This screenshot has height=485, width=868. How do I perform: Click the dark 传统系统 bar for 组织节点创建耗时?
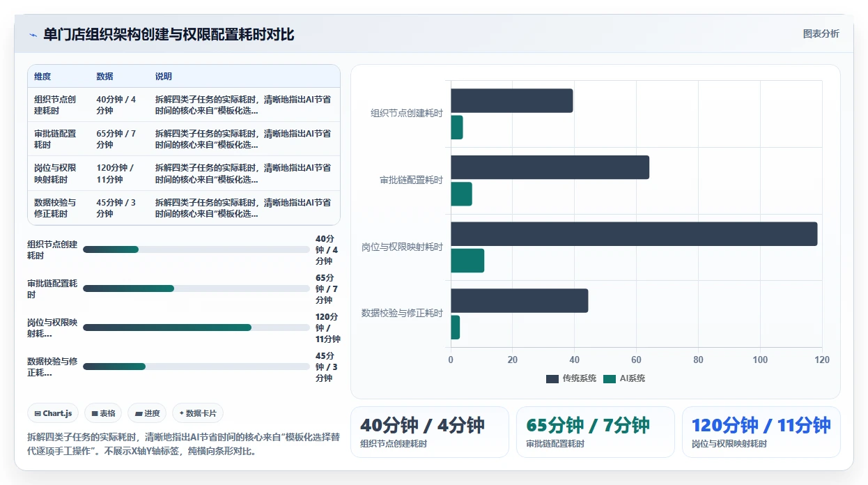(x=512, y=100)
